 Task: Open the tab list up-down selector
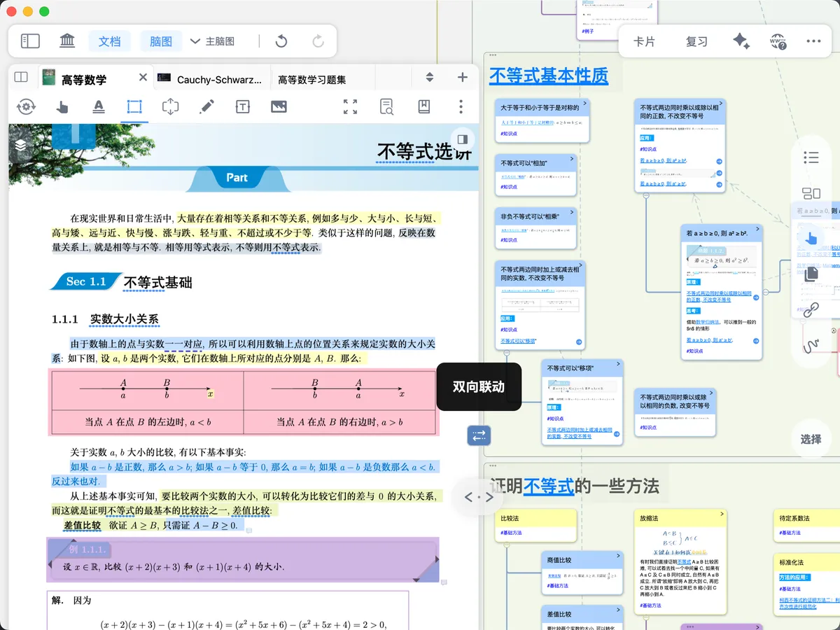tap(430, 78)
